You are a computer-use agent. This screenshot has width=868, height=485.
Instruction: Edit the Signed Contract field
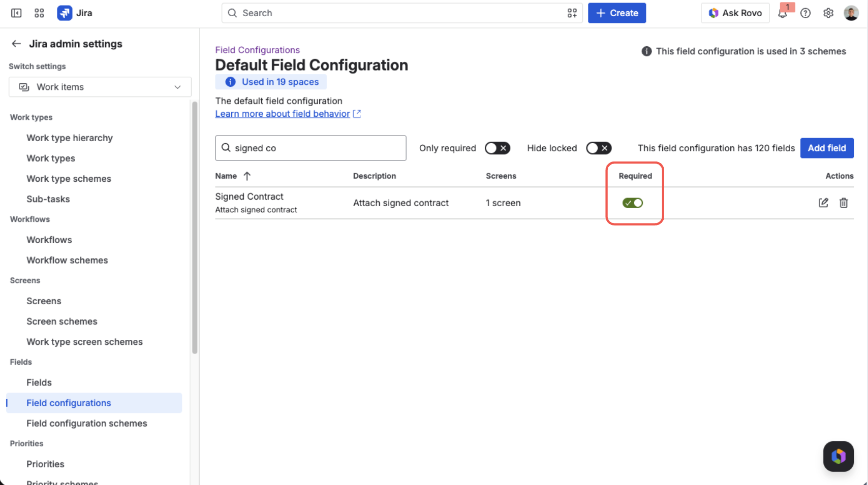823,203
